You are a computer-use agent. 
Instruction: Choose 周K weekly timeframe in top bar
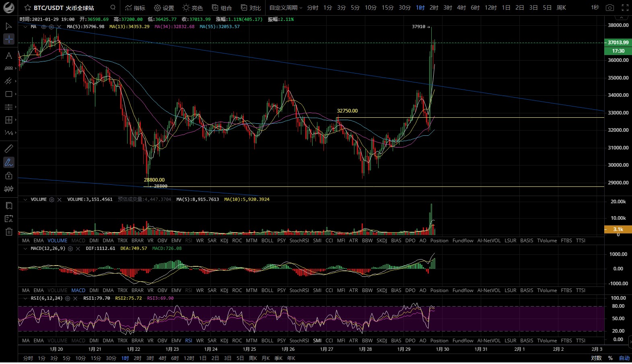click(x=561, y=8)
